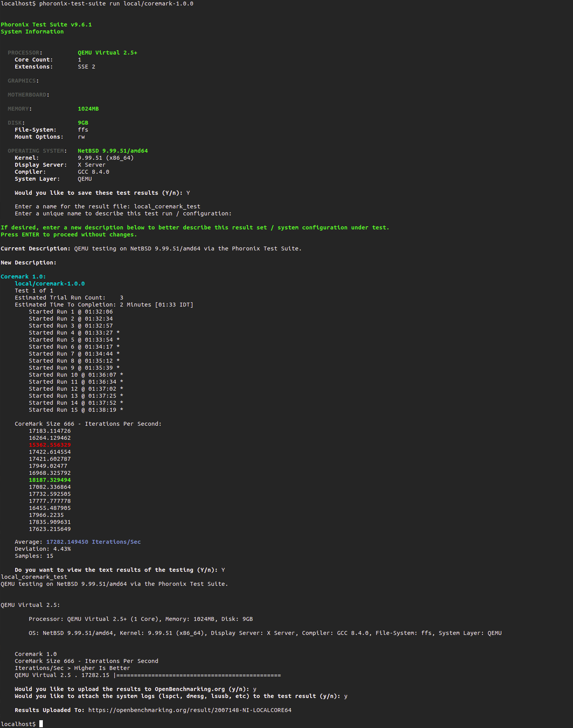
Task: Select the 'GRAPHICS:' label
Action: pos(23,81)
